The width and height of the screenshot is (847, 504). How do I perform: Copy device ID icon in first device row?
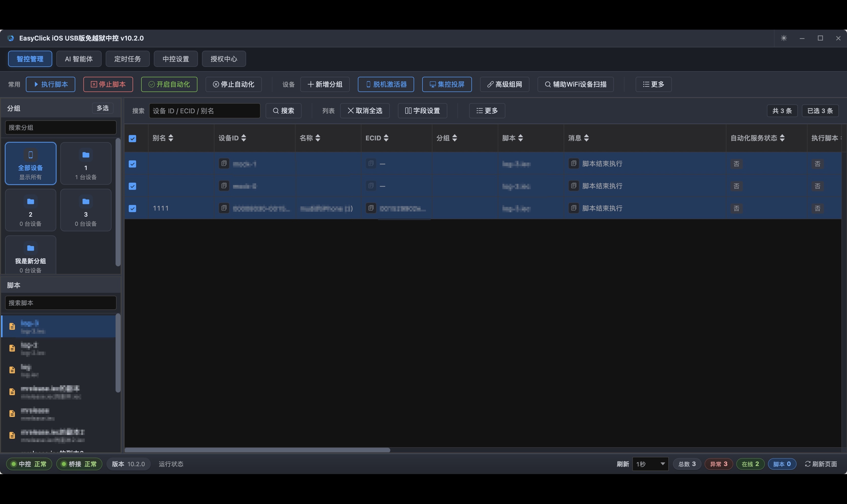click(224, 163)
